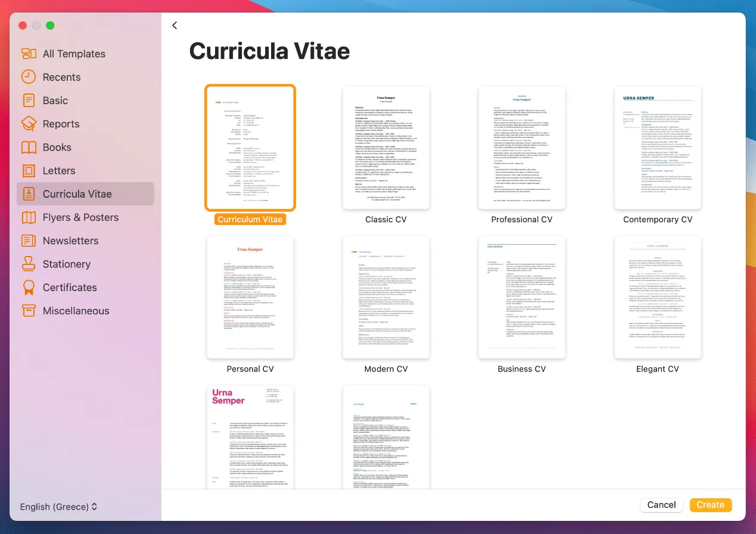This screenshot has height=534, width=756.
Task: Select the Classic CV template thumbnail
Action: point(386,148)
